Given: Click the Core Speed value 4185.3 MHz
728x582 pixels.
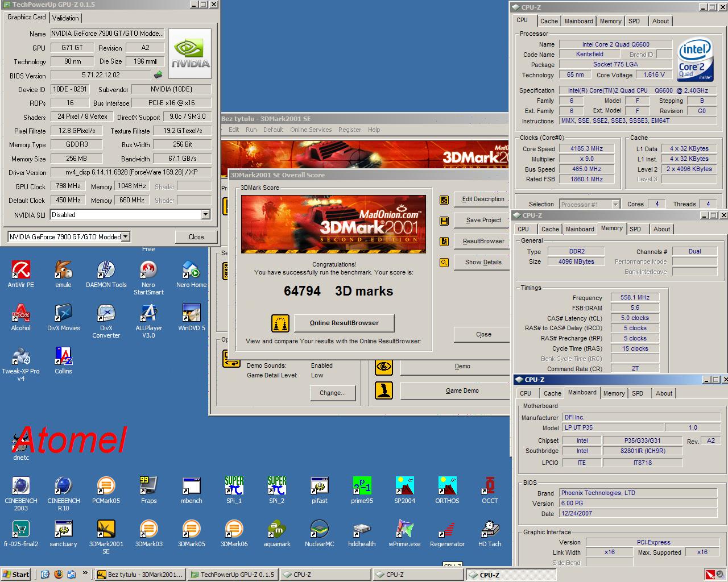Looking at the screenshot, I should tap(586, 148).
